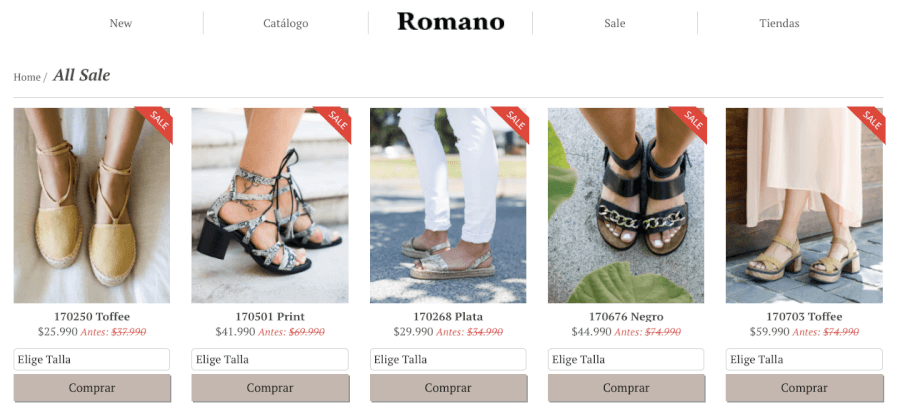Buy the 170676 Negro sandals

coord(626,388)
